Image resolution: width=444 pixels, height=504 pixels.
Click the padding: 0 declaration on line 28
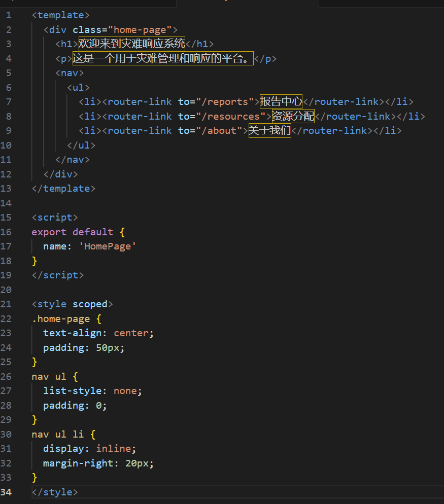pos(75,406)
